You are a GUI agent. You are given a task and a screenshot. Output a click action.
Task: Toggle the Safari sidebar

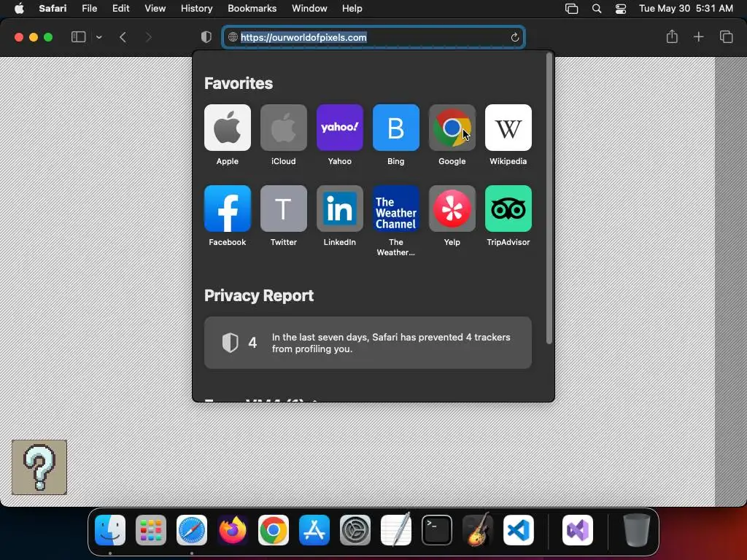(x=78, y=37)
